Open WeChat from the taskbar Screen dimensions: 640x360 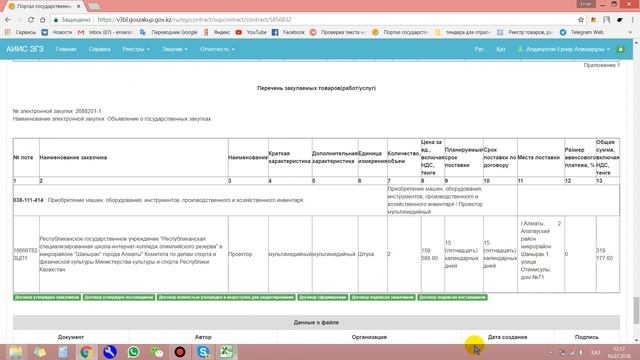pyautogui.click(x=156, y=352)
